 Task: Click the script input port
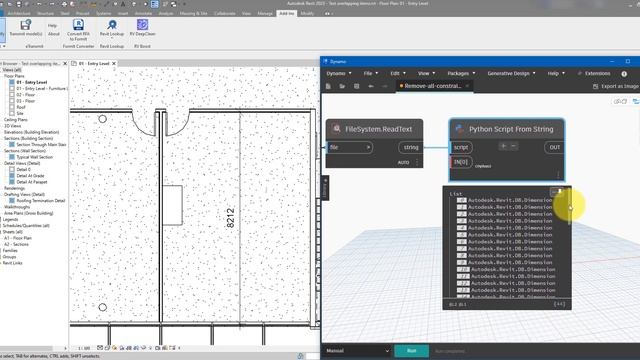coord(461,147)
